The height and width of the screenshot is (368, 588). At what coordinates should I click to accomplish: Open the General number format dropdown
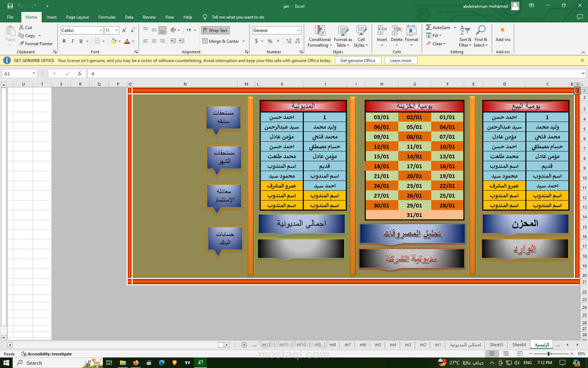[x=299, y=30]
